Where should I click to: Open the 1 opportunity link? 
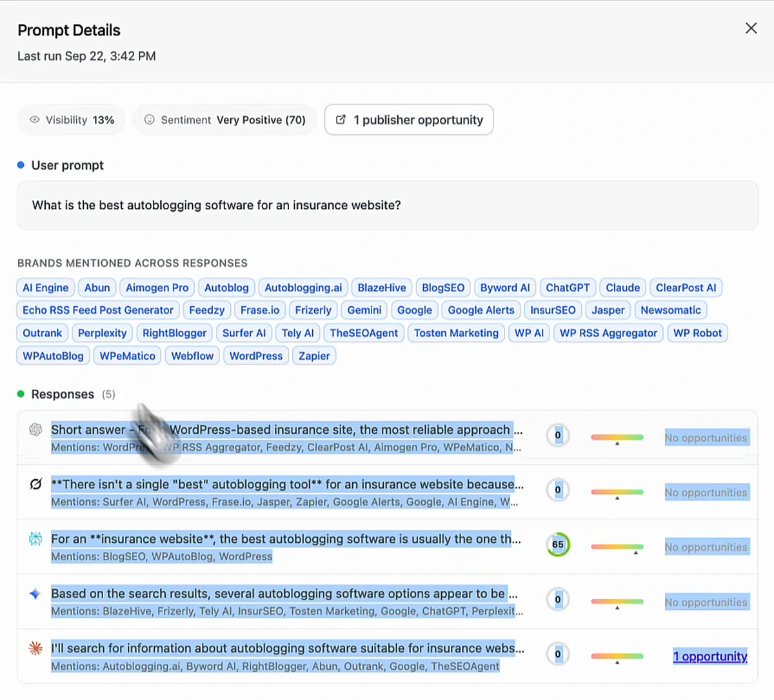pos(710,656)
